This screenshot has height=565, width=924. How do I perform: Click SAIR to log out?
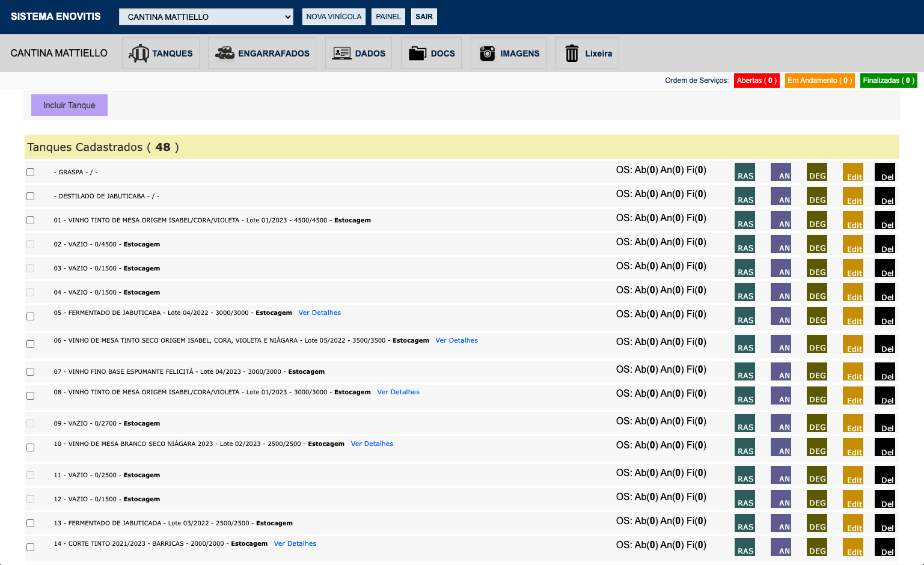tap(424, 17)
